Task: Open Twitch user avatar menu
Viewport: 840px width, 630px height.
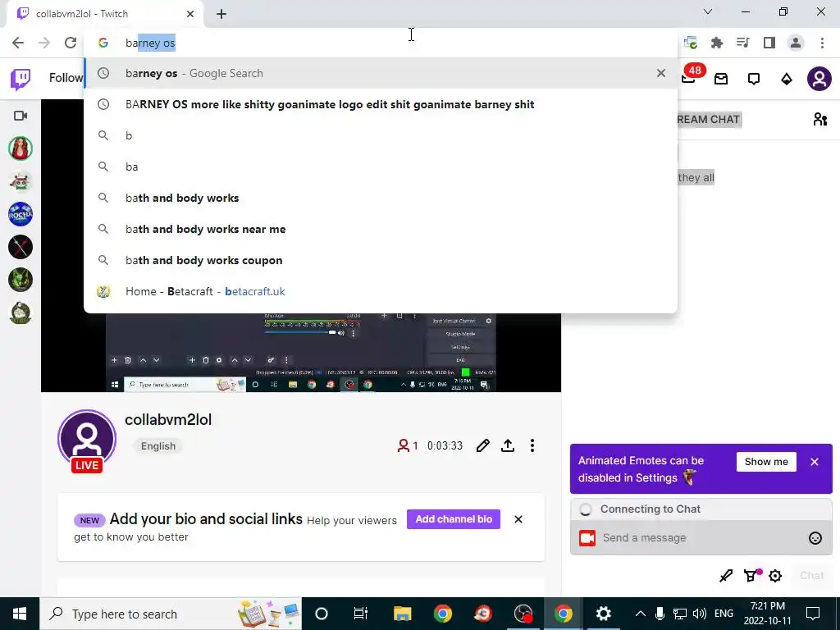Action: 819,80
